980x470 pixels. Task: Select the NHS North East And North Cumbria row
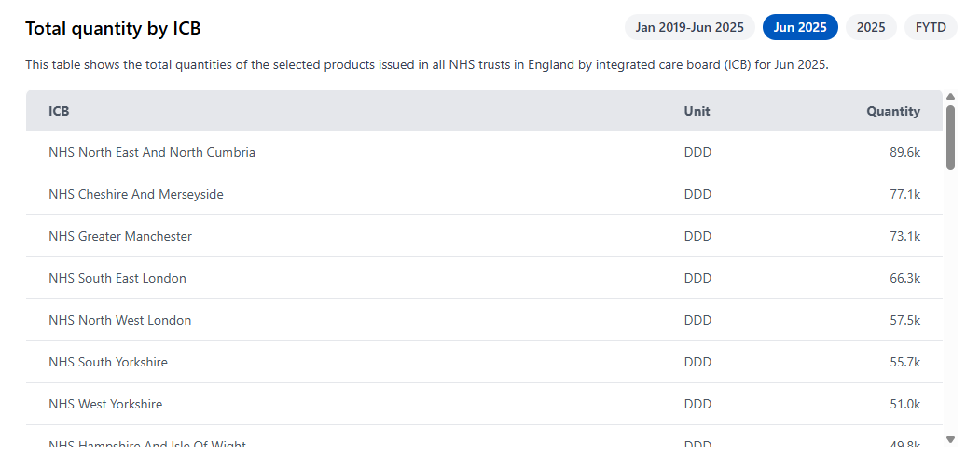pyautogui.click(x=152, y=152)
